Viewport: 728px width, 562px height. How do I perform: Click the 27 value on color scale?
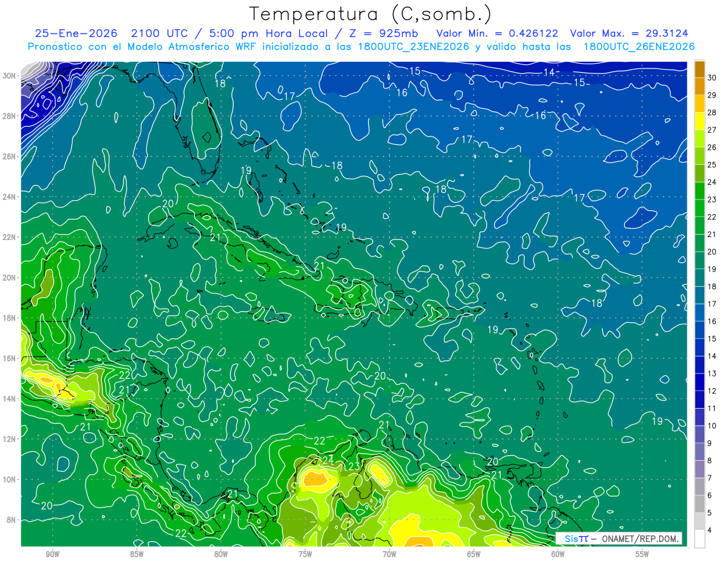pos(712,130)
